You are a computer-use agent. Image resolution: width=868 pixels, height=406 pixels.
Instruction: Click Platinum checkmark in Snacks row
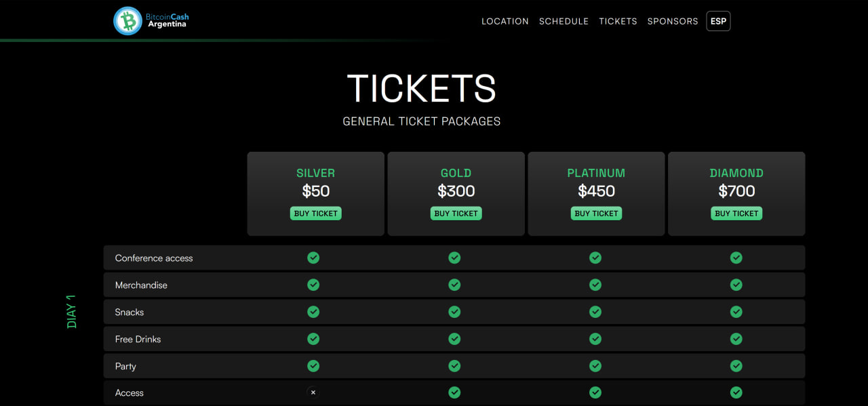595,312
